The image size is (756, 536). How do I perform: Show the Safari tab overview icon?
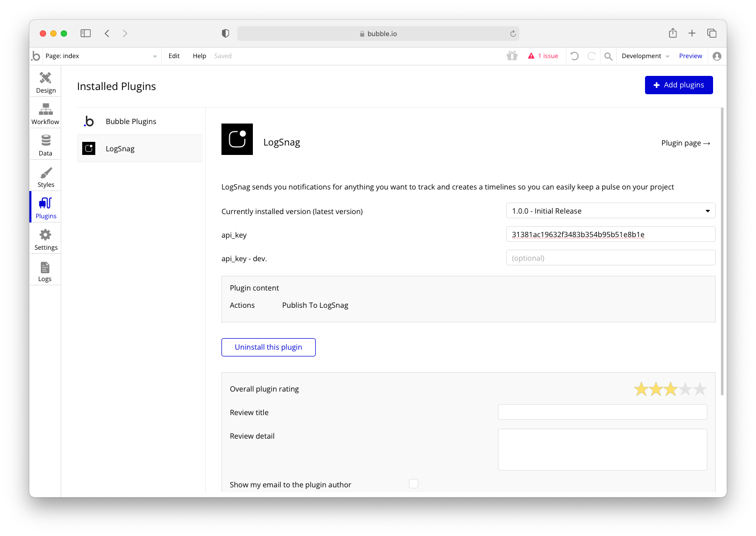coord(711,33)
